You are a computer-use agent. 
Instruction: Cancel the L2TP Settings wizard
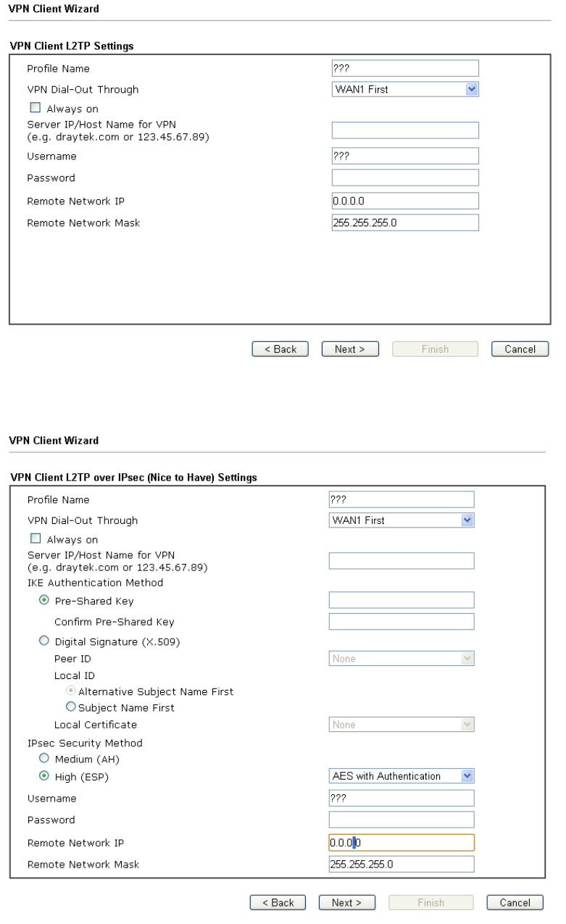point(520,349)
